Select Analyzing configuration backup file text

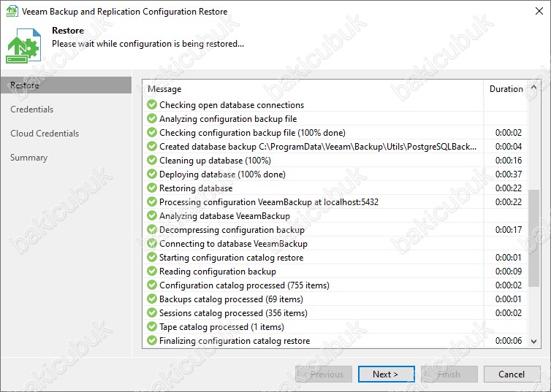[228, 119]
